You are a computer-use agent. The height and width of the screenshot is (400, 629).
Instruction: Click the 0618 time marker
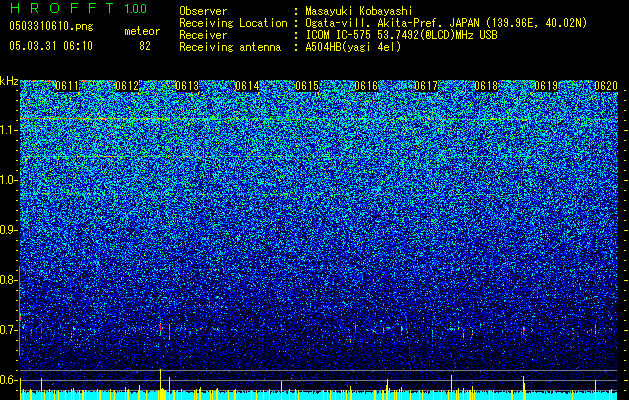[x=486, y=86]
